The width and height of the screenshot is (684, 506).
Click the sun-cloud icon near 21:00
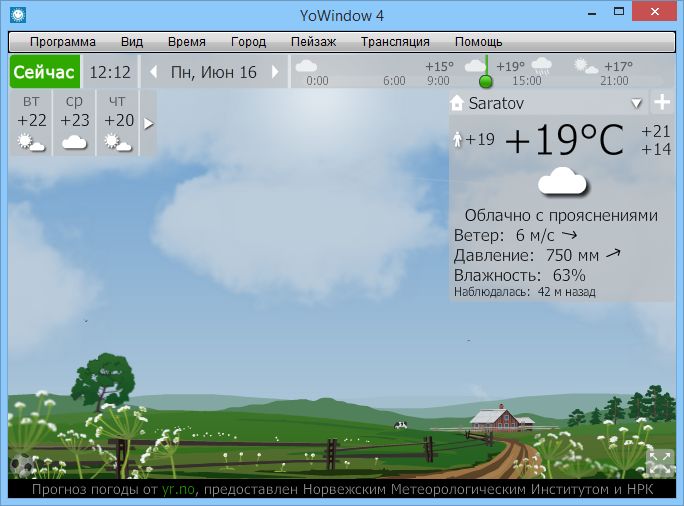coord(585,66)
